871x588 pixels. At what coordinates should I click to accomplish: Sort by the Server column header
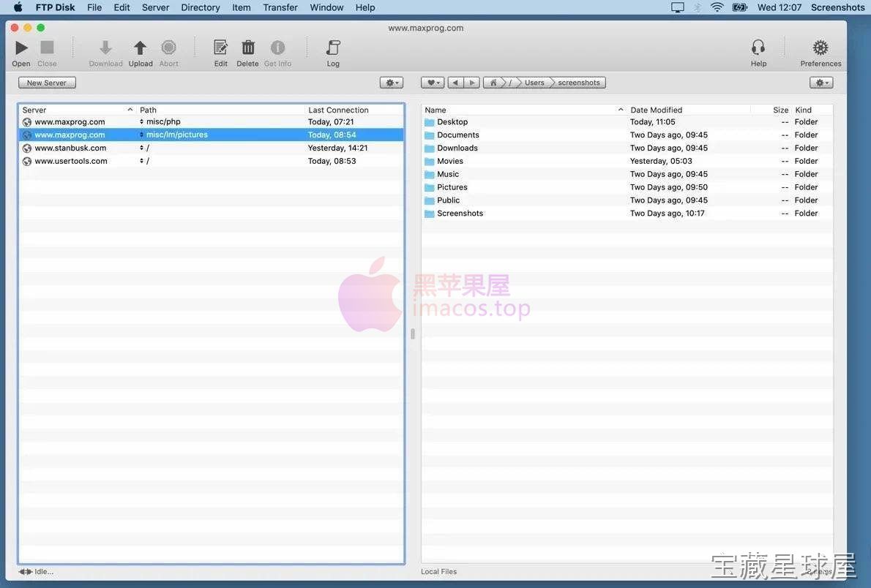pos(77,110)
